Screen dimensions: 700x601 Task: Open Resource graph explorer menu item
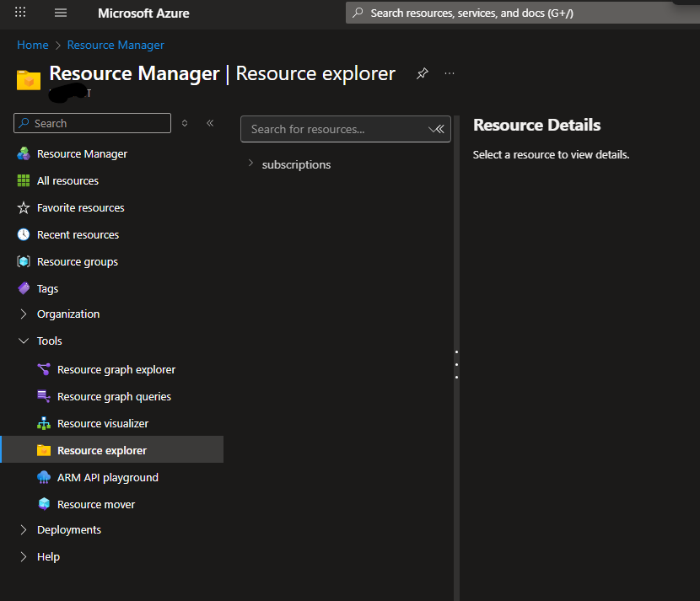click(x=116, y=370)
